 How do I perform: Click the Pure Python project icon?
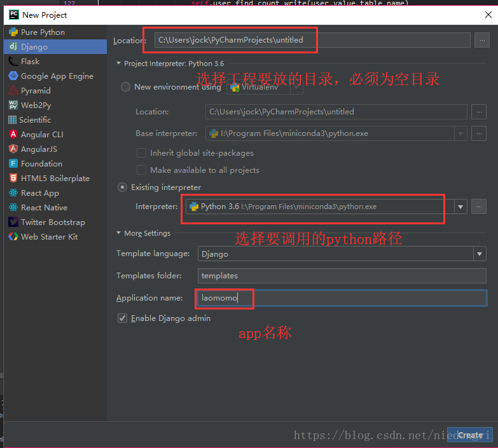pos(13,32)
